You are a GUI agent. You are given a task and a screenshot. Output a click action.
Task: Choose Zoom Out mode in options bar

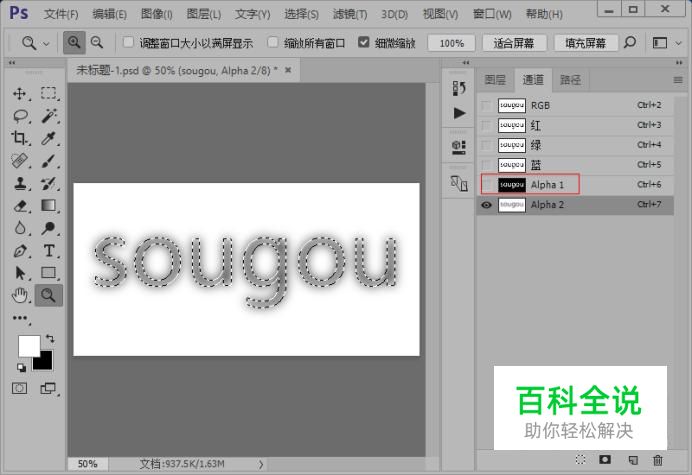point(97,42)
